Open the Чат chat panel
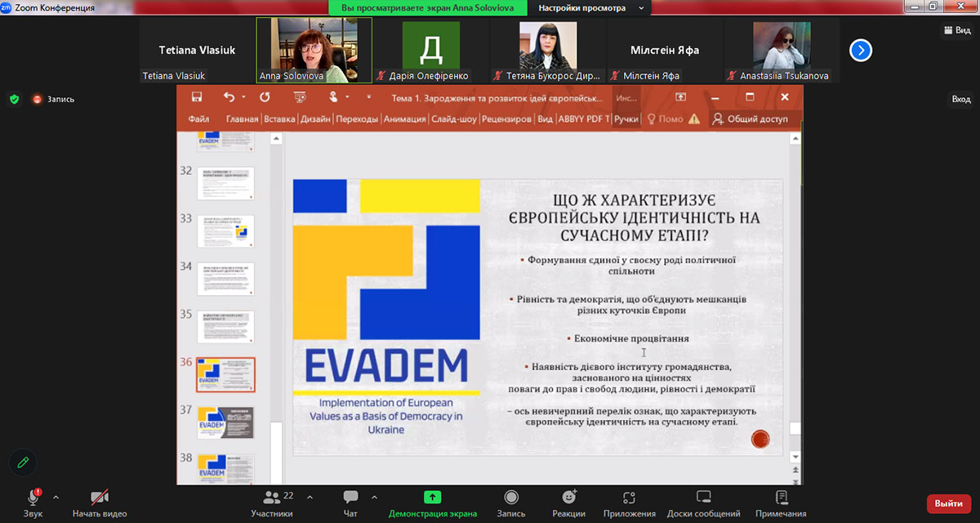 coord(350,503)
